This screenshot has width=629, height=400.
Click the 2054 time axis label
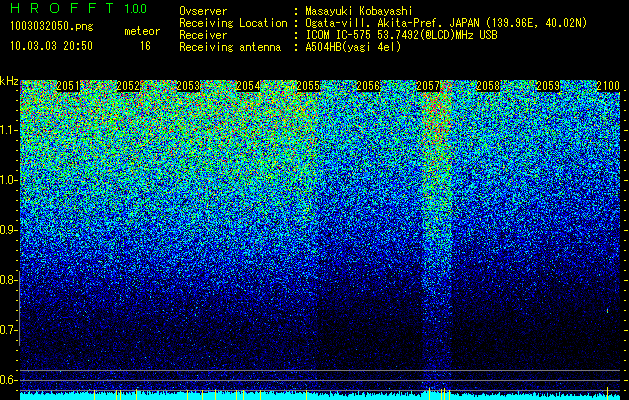[248, 86]
